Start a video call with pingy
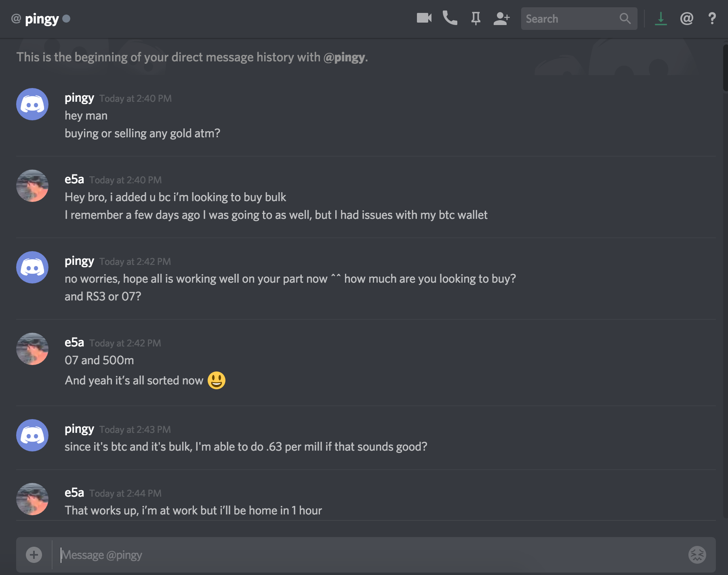The width and height of the screenshot is (728, 575). [424, 18]
